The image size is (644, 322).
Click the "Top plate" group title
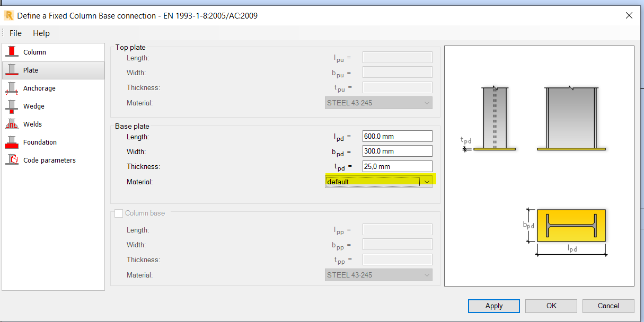[130, 47]
